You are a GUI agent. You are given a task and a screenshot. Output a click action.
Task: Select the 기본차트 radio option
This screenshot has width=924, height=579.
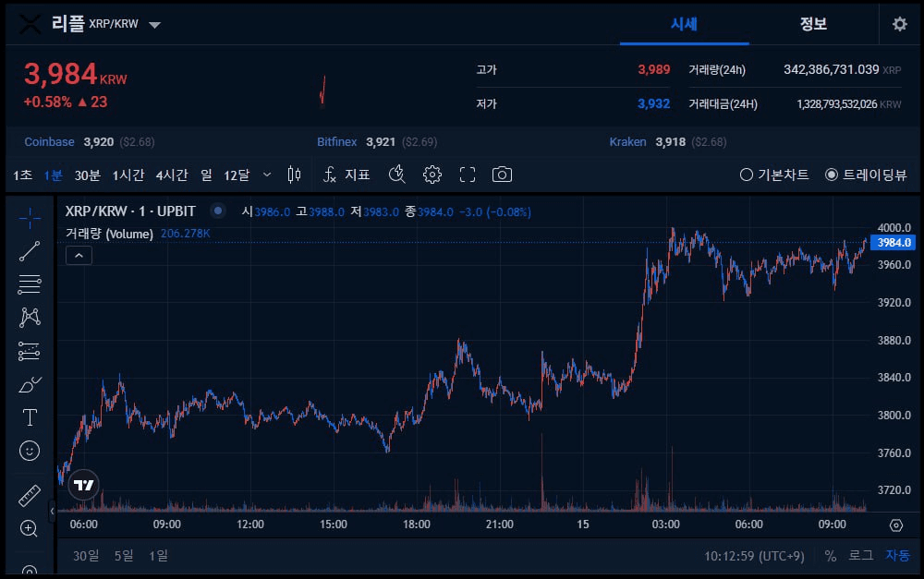[774, 175]
